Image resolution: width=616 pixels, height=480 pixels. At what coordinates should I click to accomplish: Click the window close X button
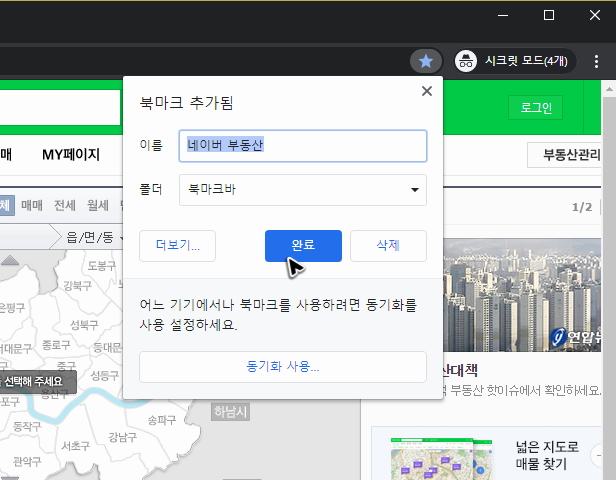595,15
